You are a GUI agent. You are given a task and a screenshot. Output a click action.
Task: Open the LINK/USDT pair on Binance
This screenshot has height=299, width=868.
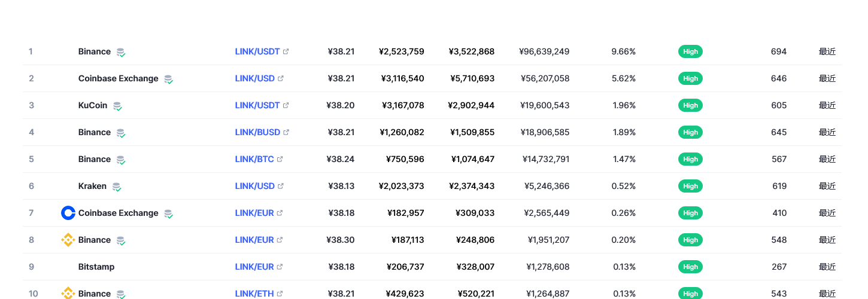[257, 51]
